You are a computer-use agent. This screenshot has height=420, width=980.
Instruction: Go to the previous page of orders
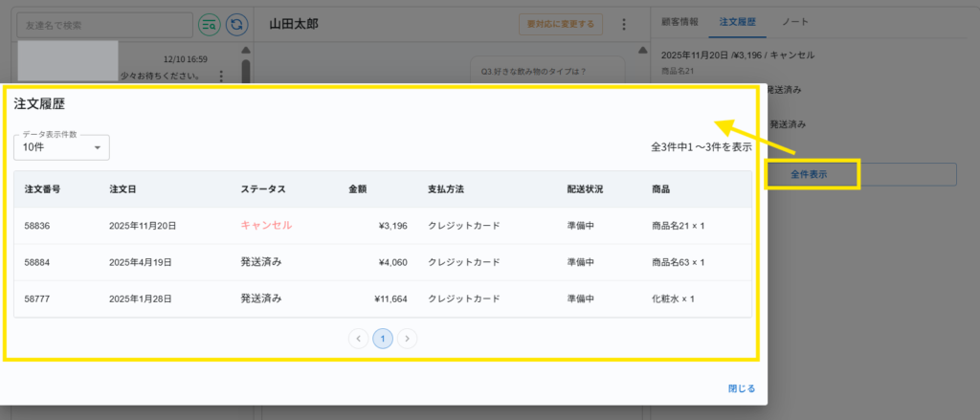point(359,338)
